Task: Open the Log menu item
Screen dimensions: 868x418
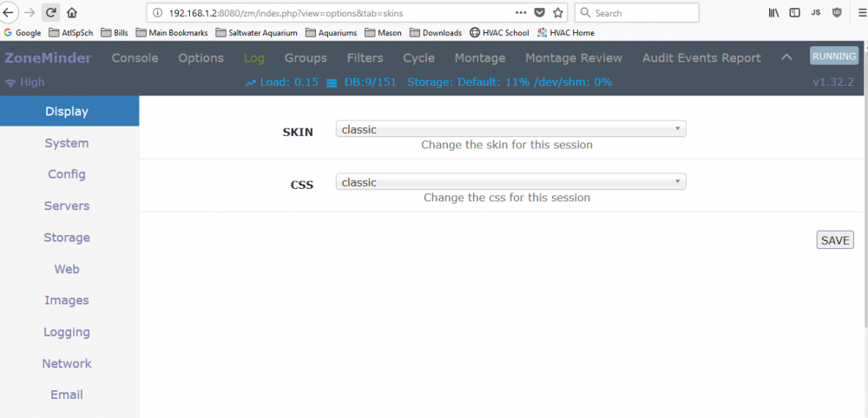Action: (x=254, y=57)
